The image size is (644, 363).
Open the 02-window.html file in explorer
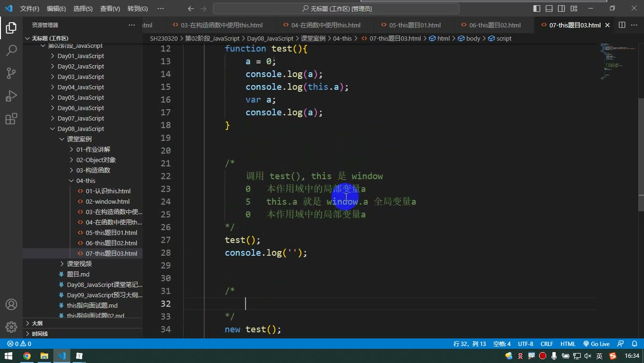tap(107, 201)
